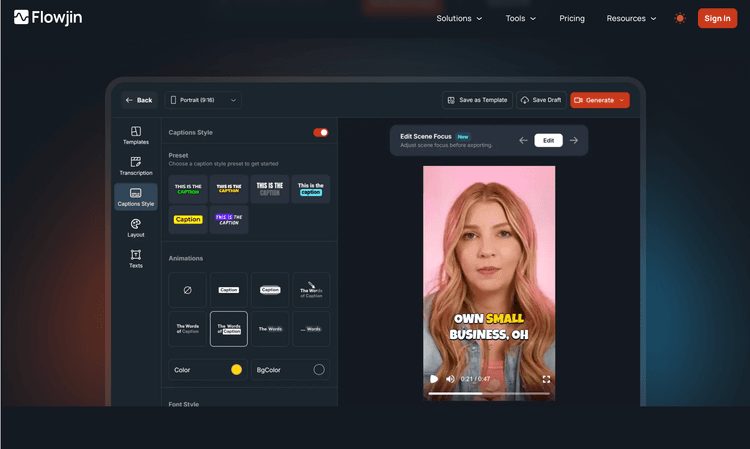Click the 'New' badge on Edit Scene Focus
The image size is (750, 449).
click(463, 137)
